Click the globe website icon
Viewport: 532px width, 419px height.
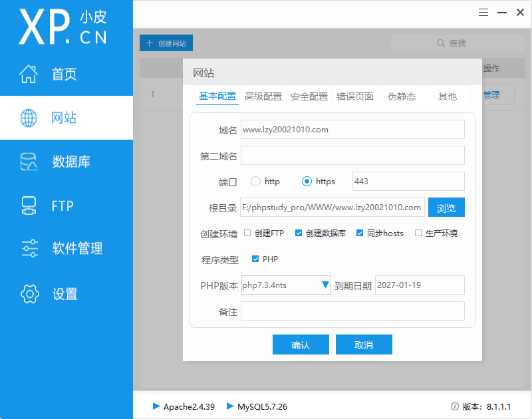pos(29,118)
